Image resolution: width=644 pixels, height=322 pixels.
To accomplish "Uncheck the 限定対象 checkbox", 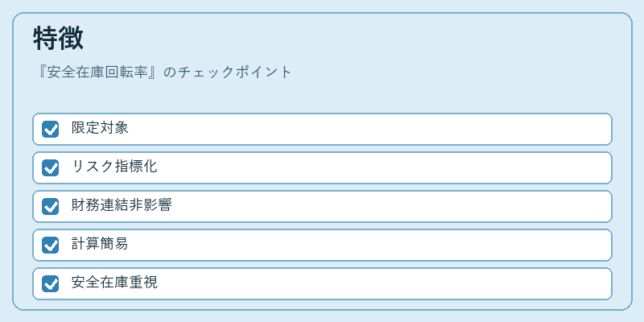I will click(x=50, y=129).
